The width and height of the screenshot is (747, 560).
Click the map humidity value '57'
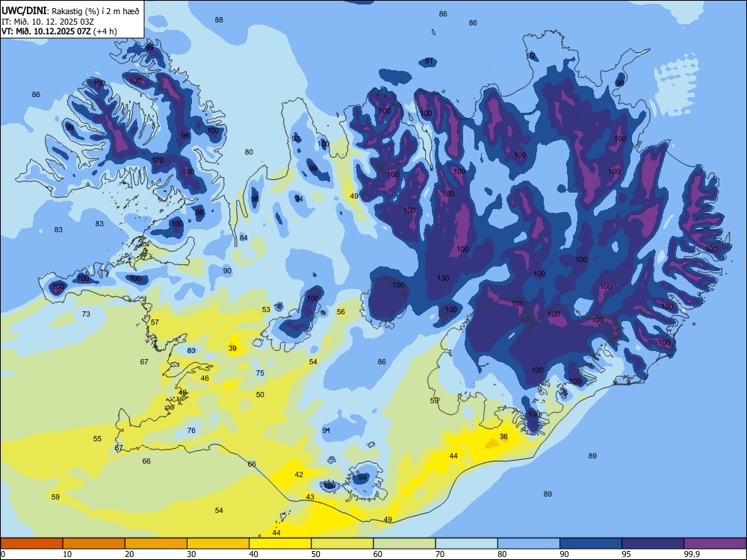(155, 323)
